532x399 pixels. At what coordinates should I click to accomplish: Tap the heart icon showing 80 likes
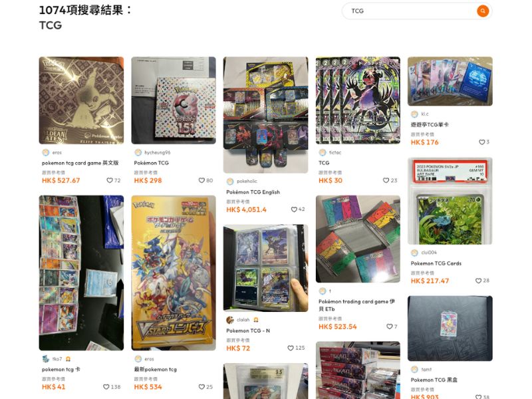[201, 180]
